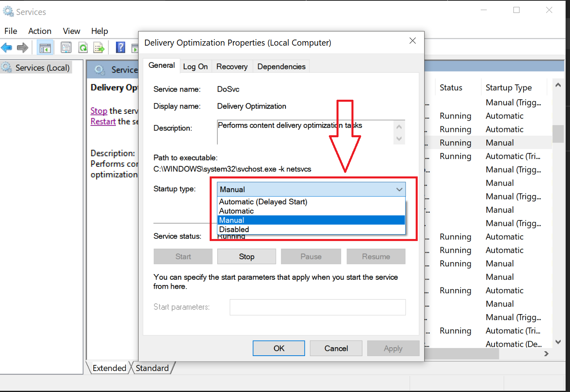570x392 pixels.
Task: Sort by the Startup Type column header
Action: 509,88
